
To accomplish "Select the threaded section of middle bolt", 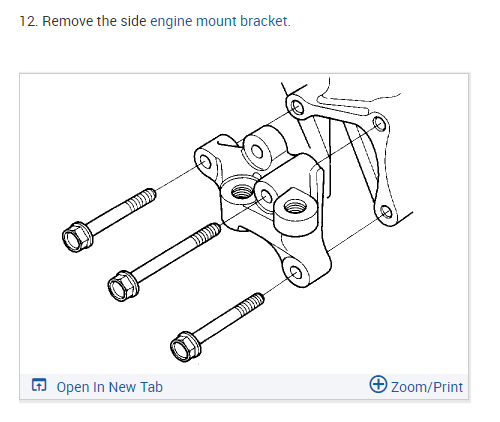I will pos(206,235).
